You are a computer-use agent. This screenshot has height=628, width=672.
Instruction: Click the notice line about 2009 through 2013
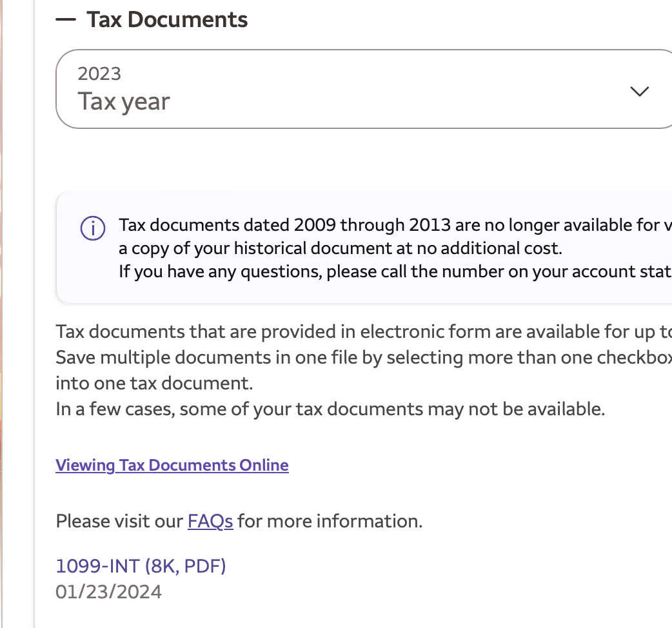coord(393,226)
